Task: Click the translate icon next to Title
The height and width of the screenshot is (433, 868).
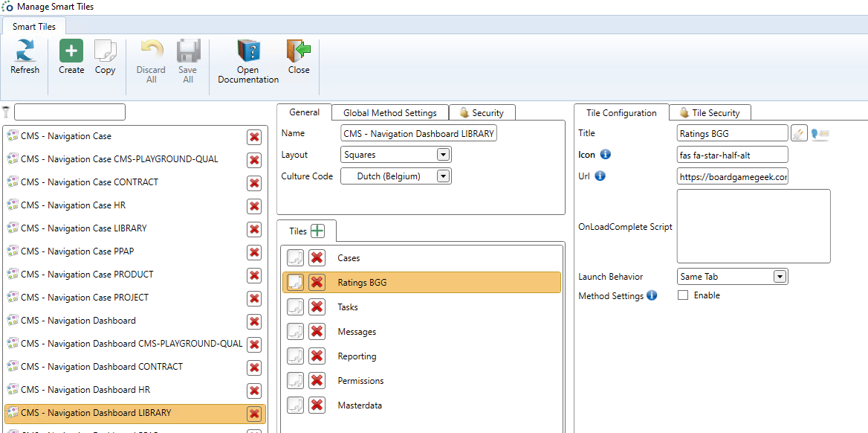Action: pyautogui.click(x=820, y=133)
